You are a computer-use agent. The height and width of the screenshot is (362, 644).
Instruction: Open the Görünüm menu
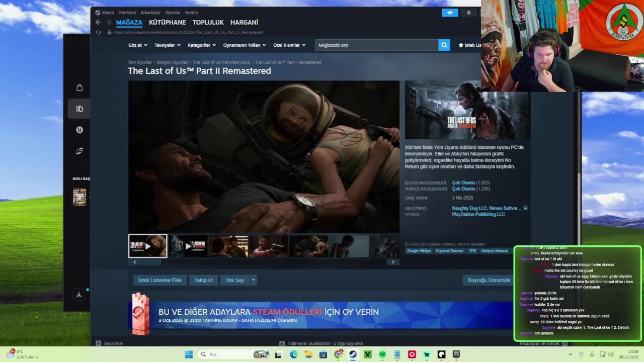[127, 13]
